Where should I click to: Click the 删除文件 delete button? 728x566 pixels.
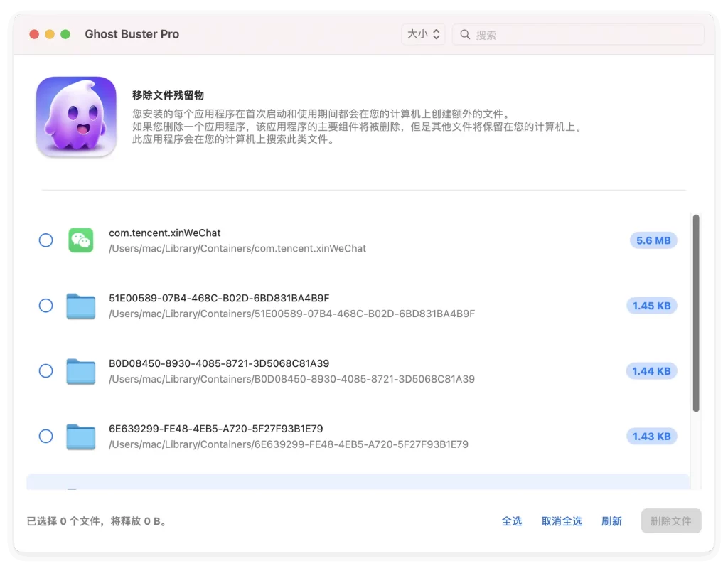[670, 521]
